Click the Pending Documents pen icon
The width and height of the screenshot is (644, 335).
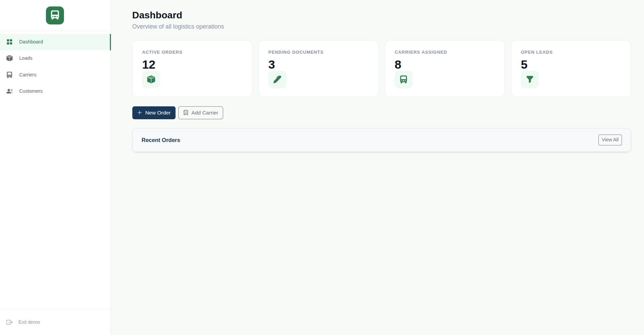[277, 80]
